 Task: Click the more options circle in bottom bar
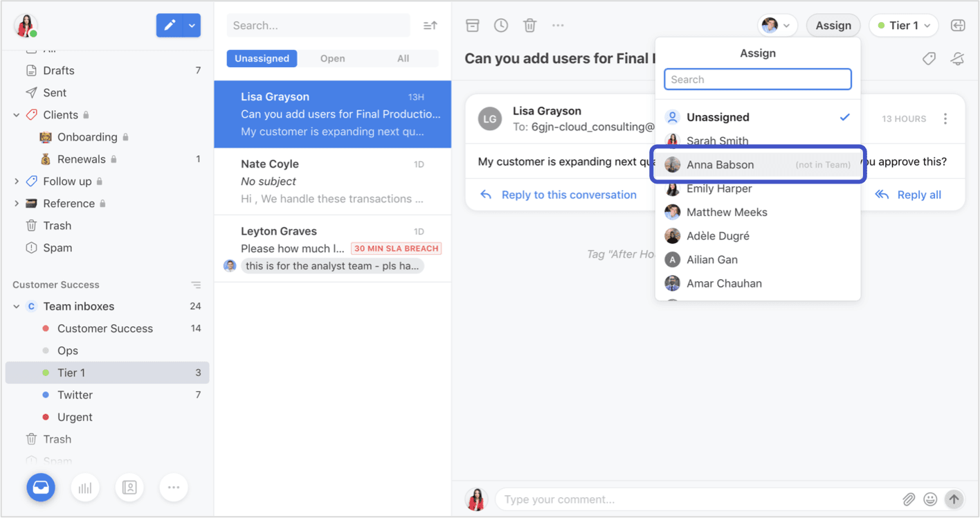coord(174,488)
